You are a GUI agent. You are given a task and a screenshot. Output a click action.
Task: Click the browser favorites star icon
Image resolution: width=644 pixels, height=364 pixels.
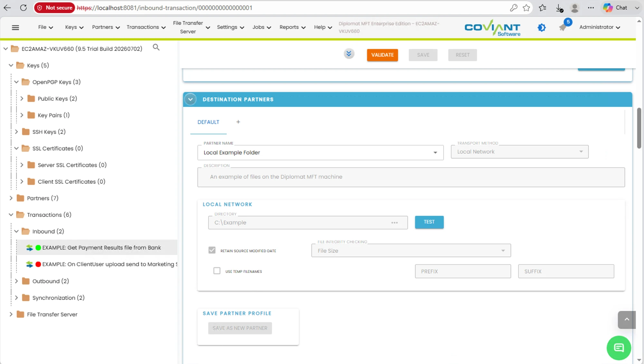coord(526,8)
